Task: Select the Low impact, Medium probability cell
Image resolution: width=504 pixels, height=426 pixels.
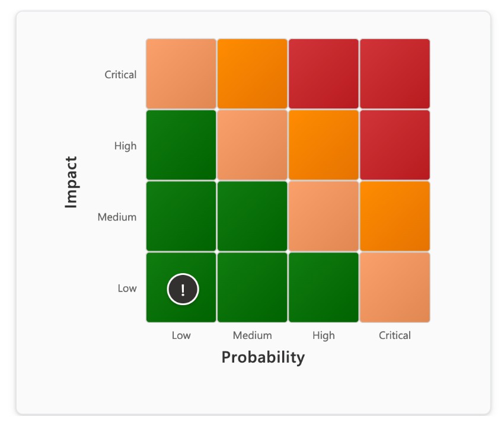Action: [253, 287]
